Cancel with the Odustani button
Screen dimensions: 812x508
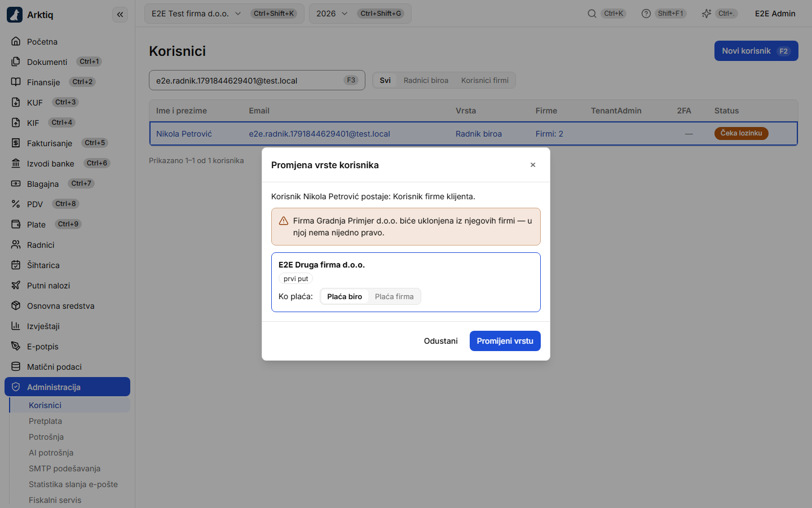tap(441, 341)
